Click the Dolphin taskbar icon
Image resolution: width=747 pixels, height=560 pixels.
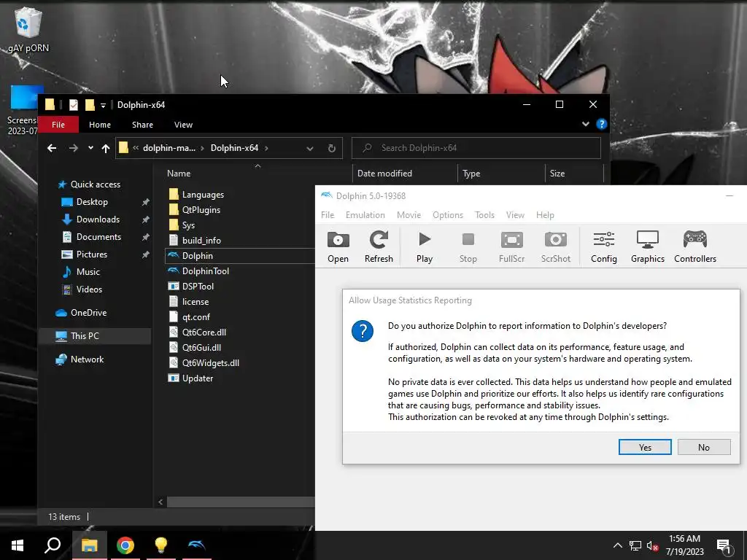[196, 545]
